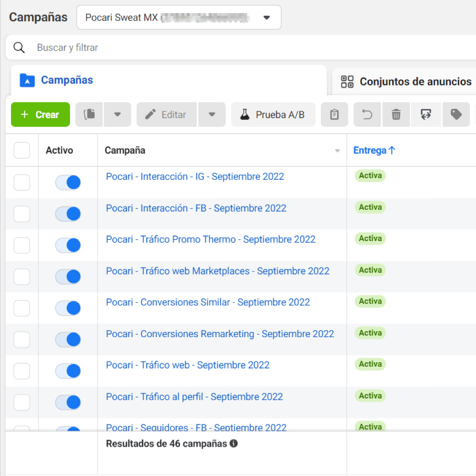Check the select-all campaigns header checkbox
The height and width of the screenshot is (476, 476).
coord(22,150)
